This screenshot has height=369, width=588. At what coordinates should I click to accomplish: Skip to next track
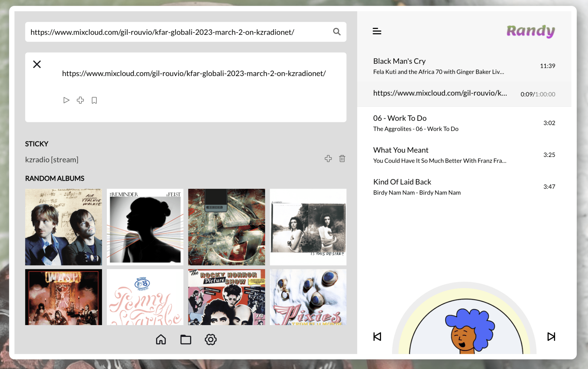(551, 337)
